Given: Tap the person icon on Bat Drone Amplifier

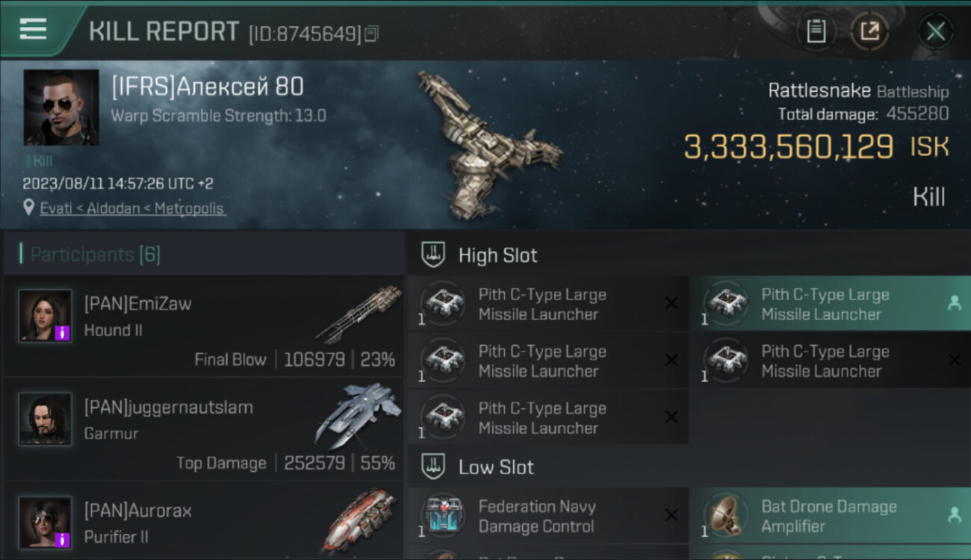Looking at the screenshot, I should click(954, 514).
